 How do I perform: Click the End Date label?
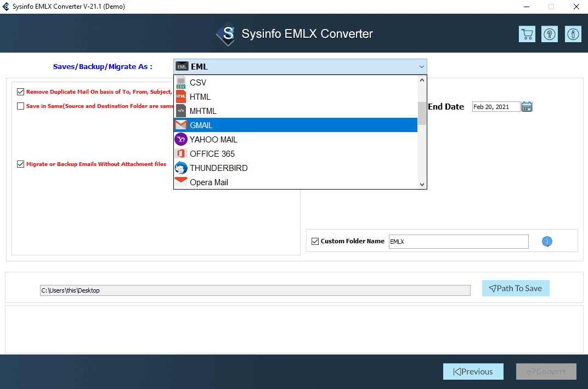pos(446,107)
